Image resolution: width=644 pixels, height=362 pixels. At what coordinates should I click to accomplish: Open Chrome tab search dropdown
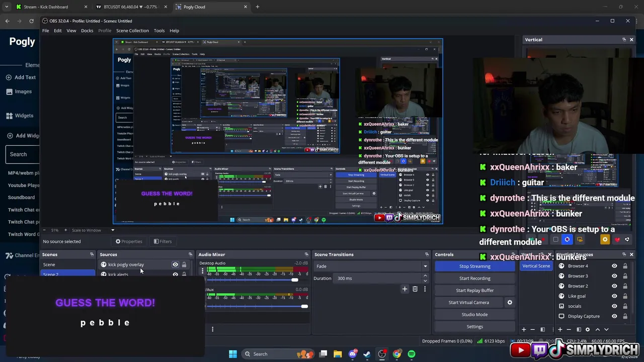click(x=7, y=7)
